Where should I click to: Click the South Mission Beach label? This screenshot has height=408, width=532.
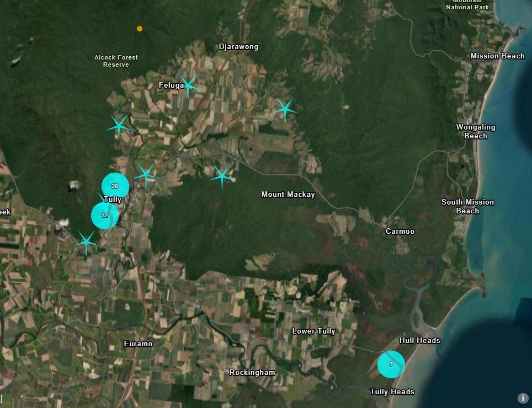click(467, 207)
